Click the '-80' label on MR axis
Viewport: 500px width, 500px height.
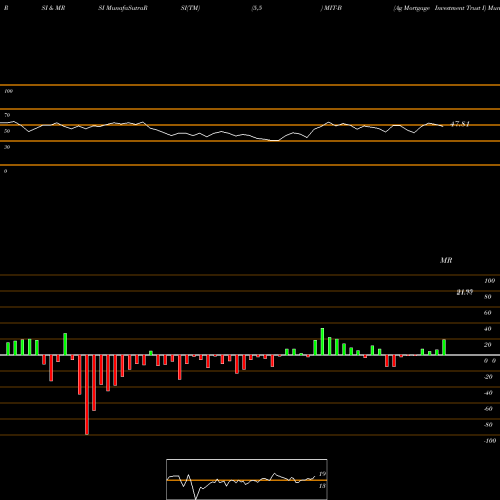coord(488,425)
